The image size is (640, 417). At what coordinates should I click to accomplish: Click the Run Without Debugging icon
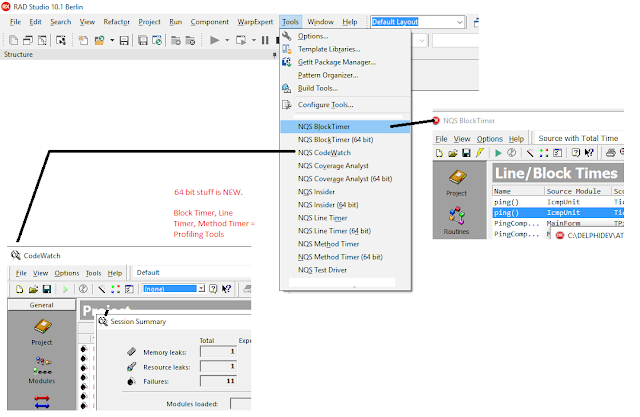point(241,40)
